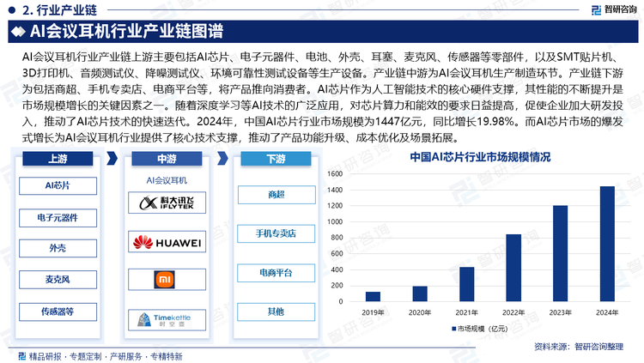Screen dimensions: 644x363
Task: Click the 市场规模（亿元）legend swatch
Action: point(454,329)
